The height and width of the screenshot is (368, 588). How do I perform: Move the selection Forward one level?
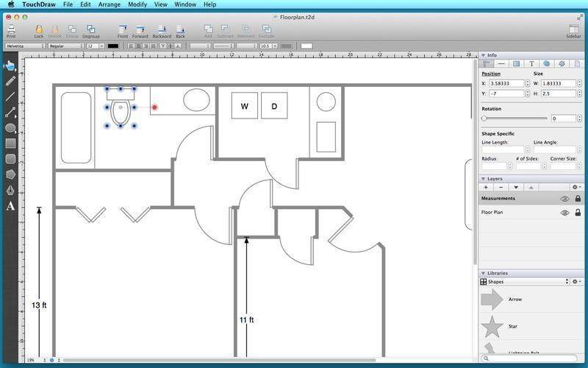[140, 31]
